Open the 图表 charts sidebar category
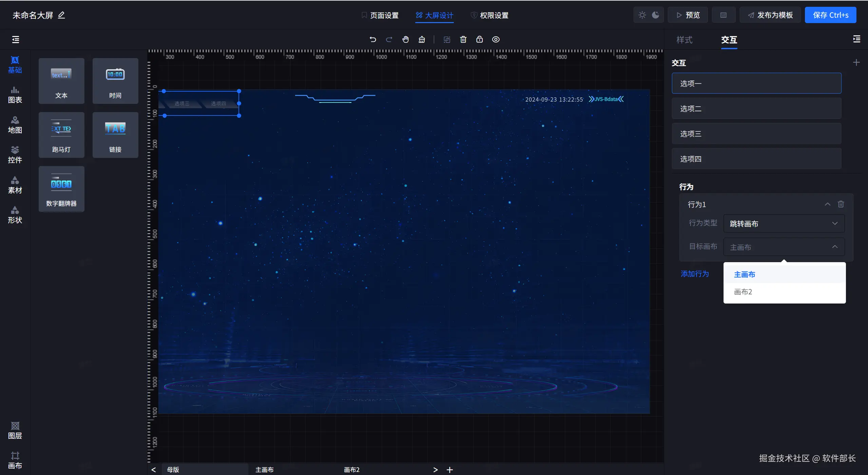This screenshot has height=475, width=868. click(x=15, y=94)
